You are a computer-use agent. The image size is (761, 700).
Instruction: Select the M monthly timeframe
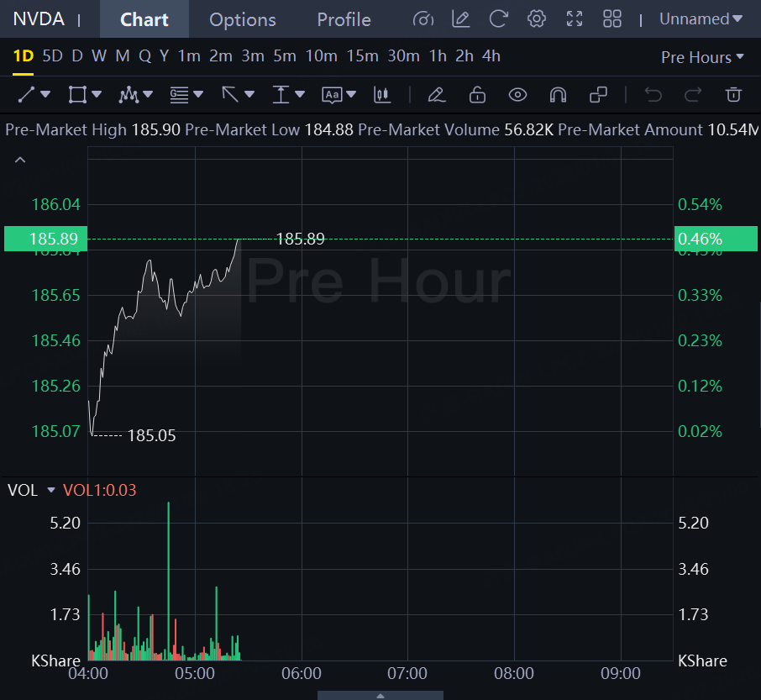point(123,56)
